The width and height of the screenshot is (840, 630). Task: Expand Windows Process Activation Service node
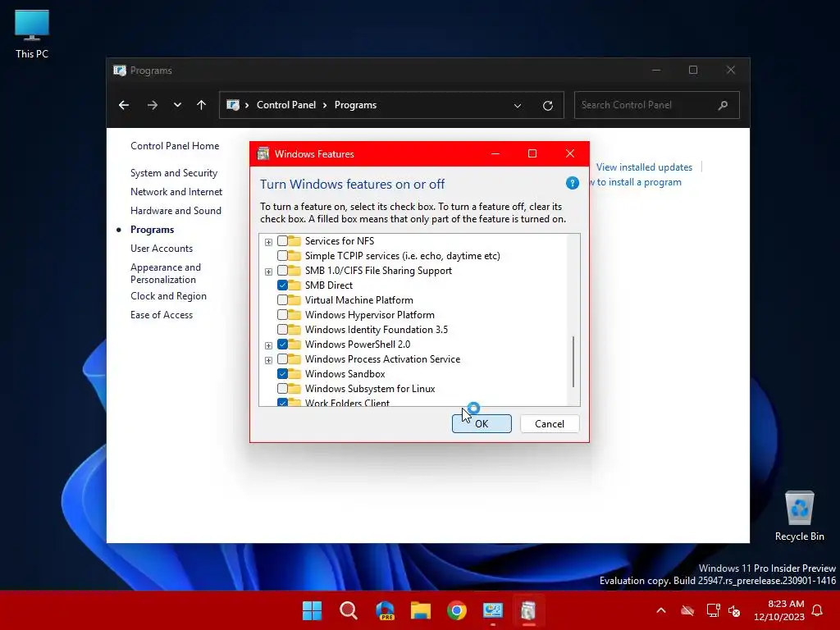(268, 360)
